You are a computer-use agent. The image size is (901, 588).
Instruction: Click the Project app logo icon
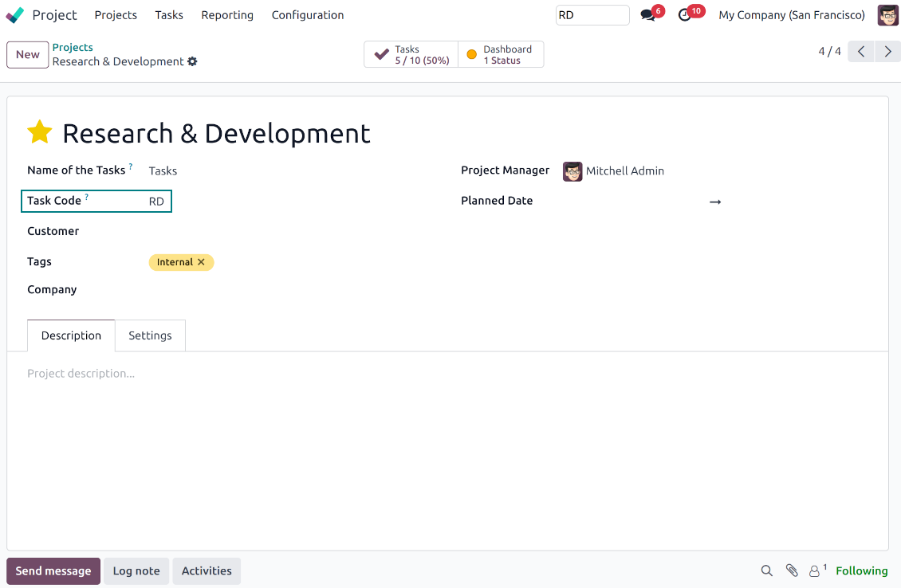coord(15,15)
